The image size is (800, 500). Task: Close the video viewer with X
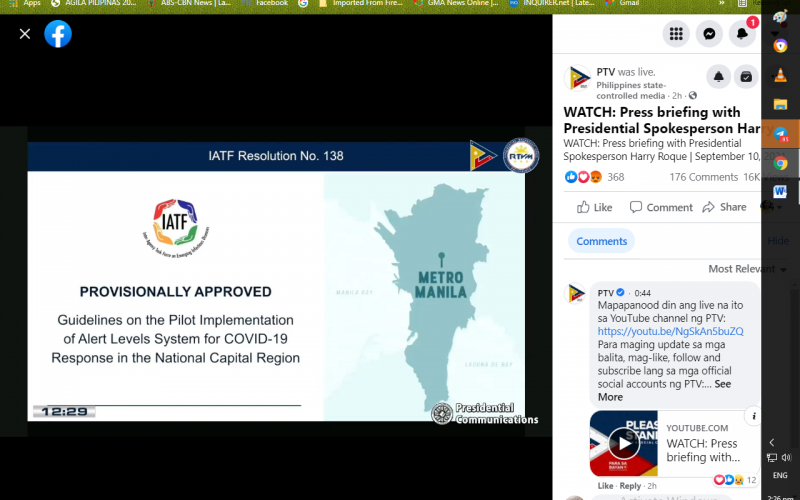pyautogui.click(x=25, y=34)
